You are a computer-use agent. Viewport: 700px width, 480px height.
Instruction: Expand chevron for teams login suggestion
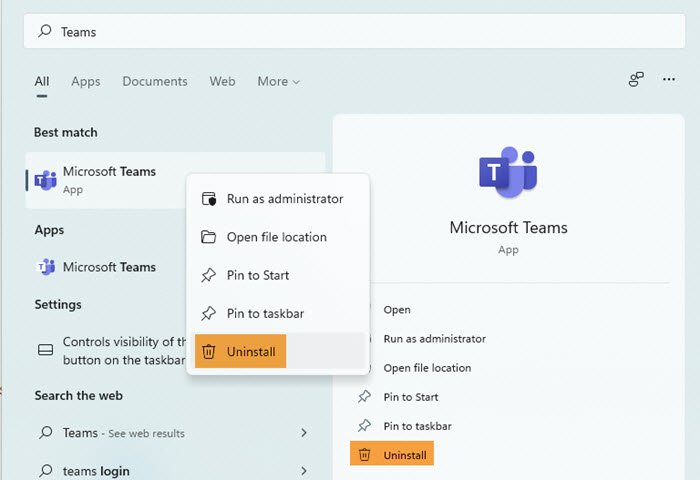[304, 471]
